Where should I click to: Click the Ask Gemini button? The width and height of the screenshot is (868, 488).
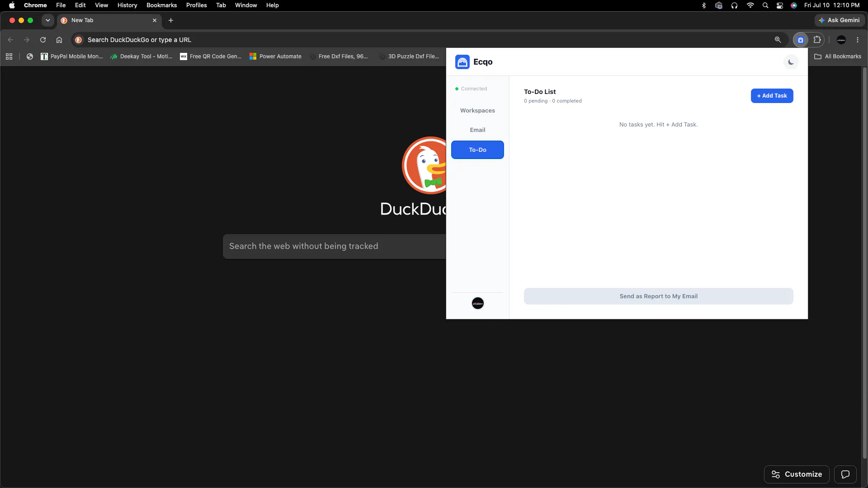click(840, 20)
